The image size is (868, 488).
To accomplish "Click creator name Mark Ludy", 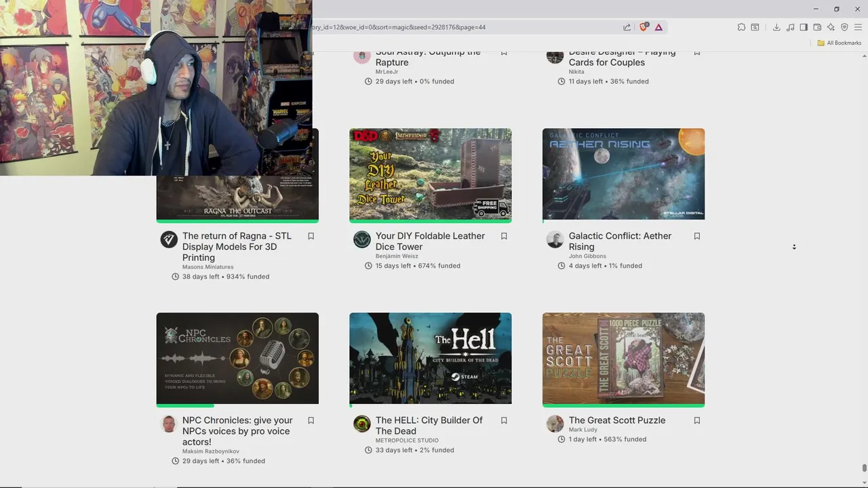I will point(583,430).
